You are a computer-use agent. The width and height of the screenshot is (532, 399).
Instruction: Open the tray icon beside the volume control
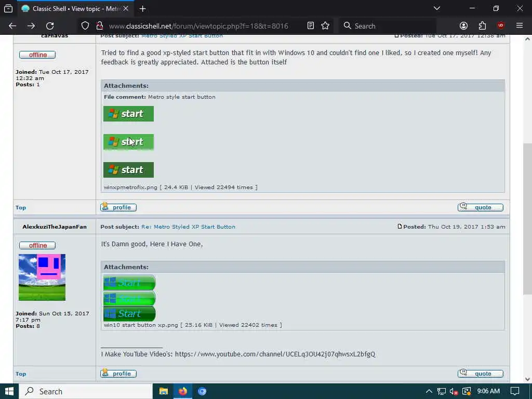pyautogui.click(x=467, y=392)
